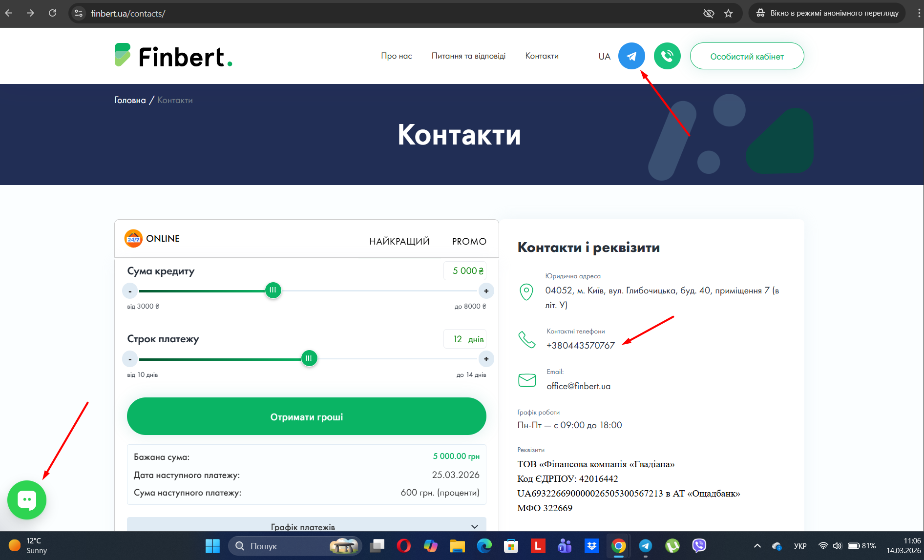The height and width of the screenshot is (560, 924).
Task: Increase loan amount with plus button
Action: 486,291
